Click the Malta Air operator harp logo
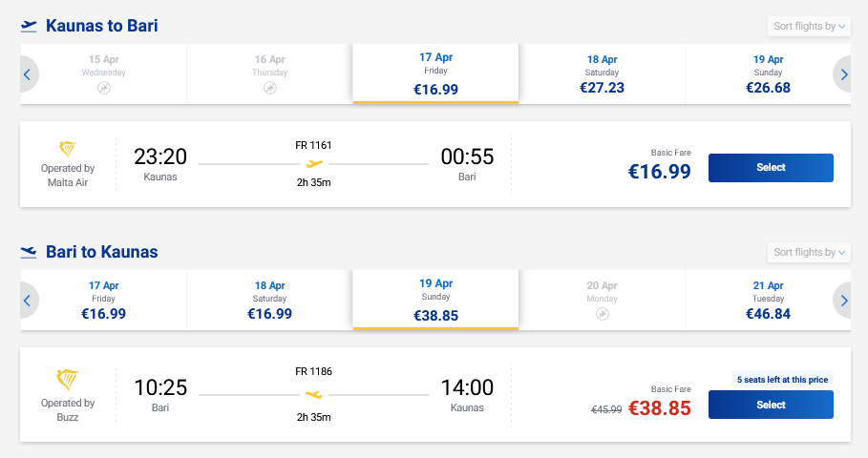 [x=68, y=149]
